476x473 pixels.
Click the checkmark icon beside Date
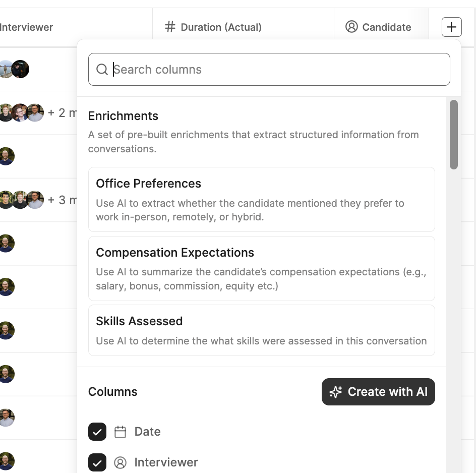(97, 432)
